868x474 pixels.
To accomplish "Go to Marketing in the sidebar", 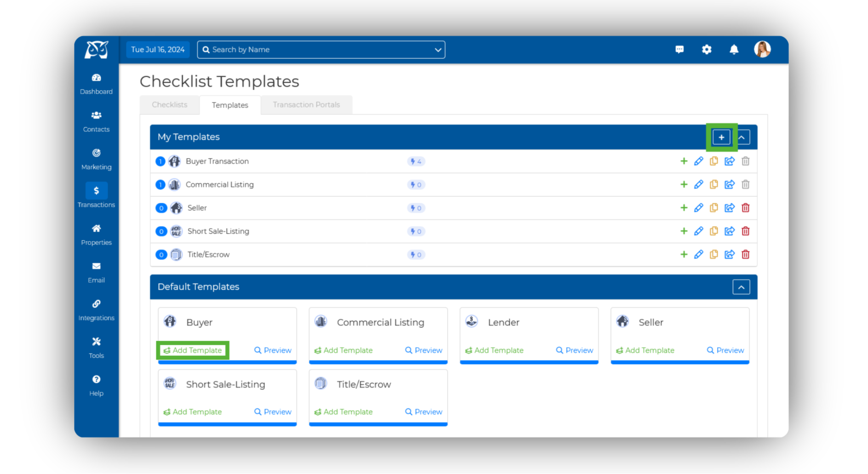I will click(96, 160).
